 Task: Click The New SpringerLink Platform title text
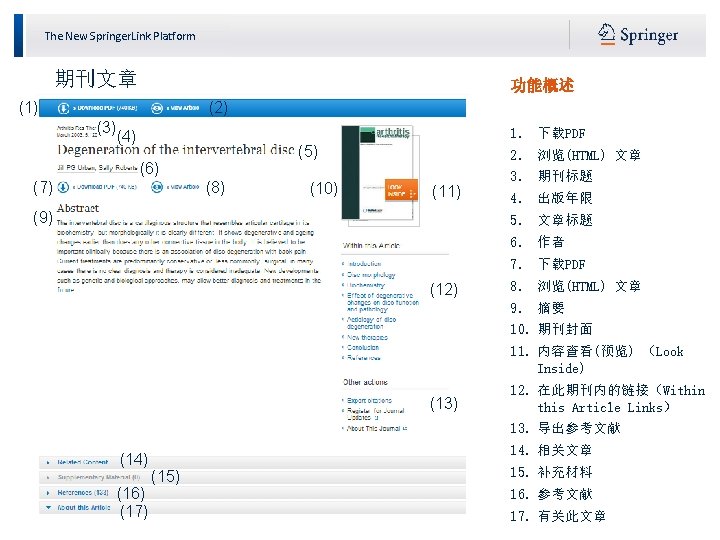[x=120, y=36]
